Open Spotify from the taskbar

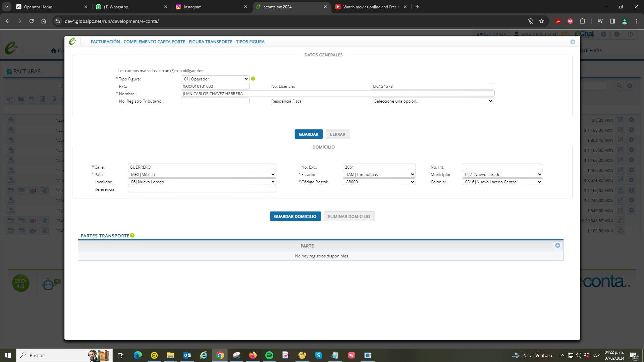269,355
